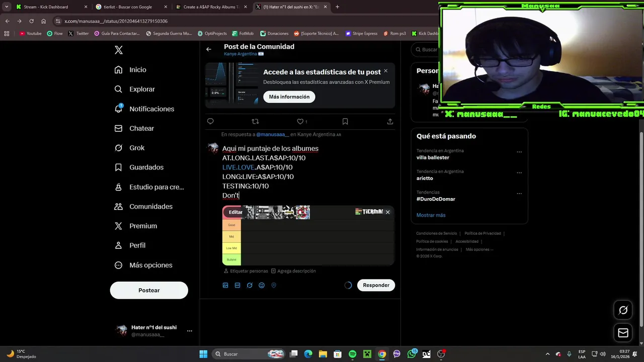
Task: Open emoji picker in composer
Action: 262,285
